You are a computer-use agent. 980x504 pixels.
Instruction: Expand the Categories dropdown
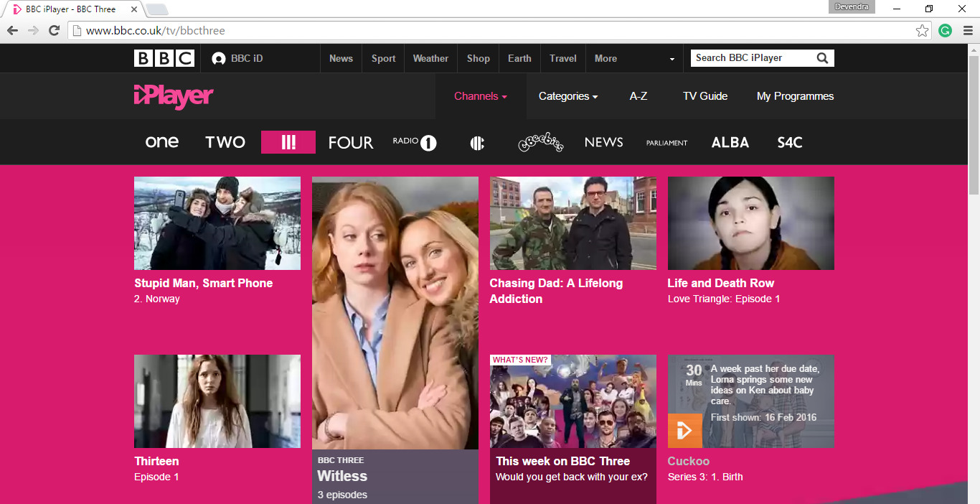(568, 96)
